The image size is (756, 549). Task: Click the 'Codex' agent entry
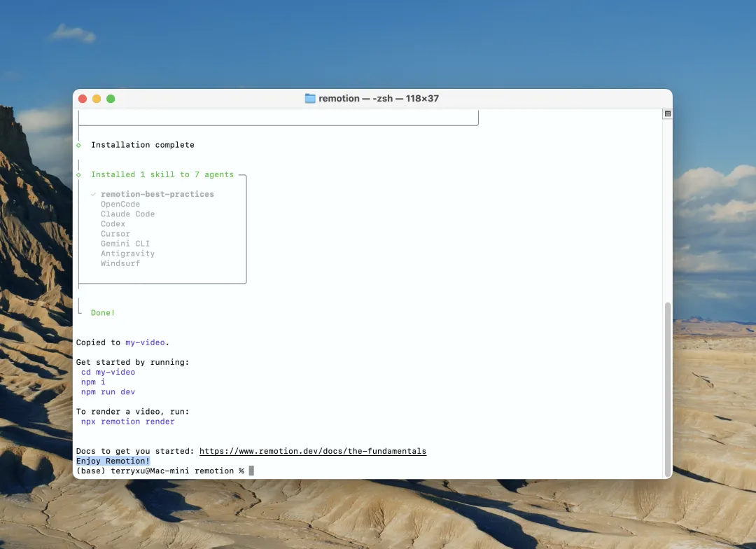[x=113, y=224]
